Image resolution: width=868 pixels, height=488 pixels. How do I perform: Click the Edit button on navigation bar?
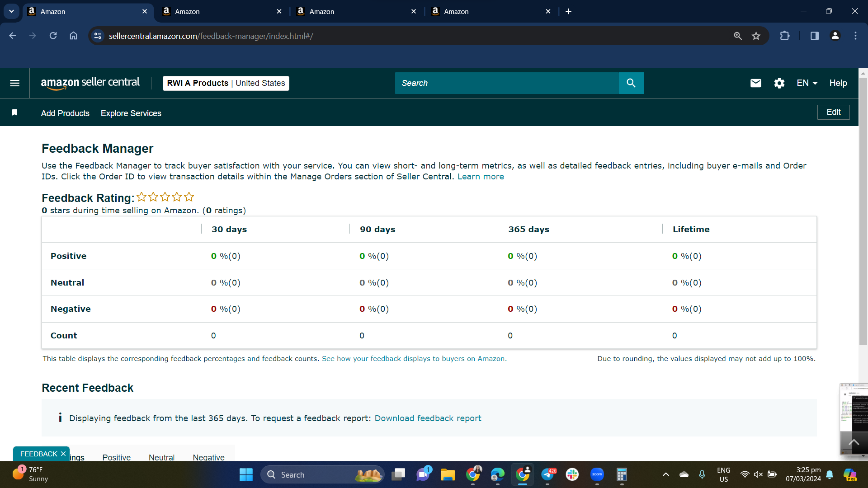[833, 112]
